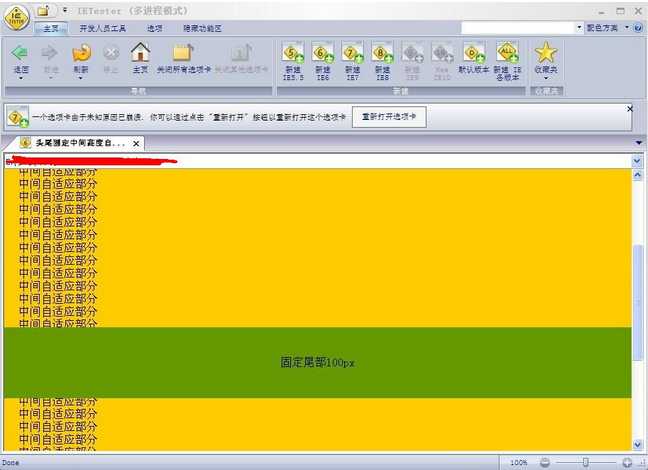Switch to the 主页 ribbon tab
Viewport: 648px width, 470px height.
point(51,28)
